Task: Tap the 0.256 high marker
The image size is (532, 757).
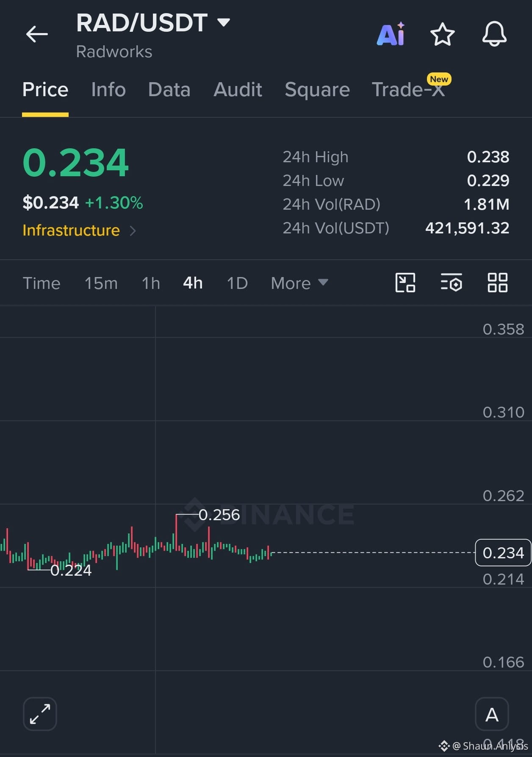Action: pos(219,515)
